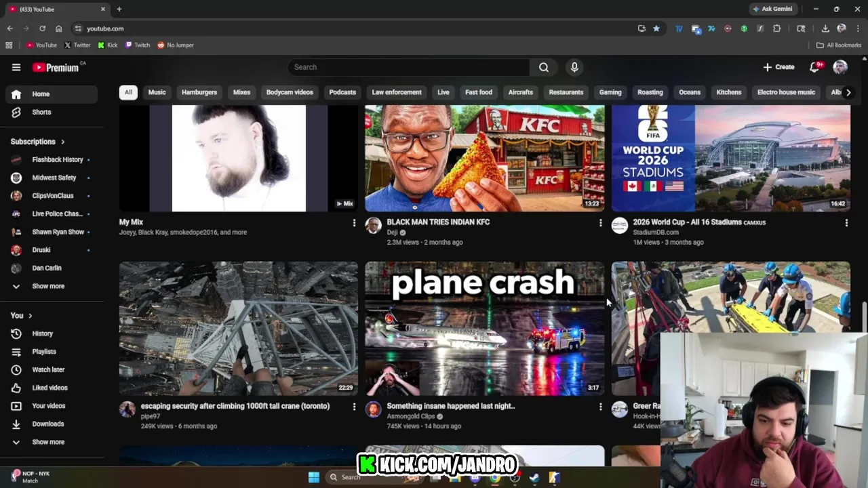The image size is (868, 488).
Task: Select the Bodycam videos chip
Action: coord(290,92)
